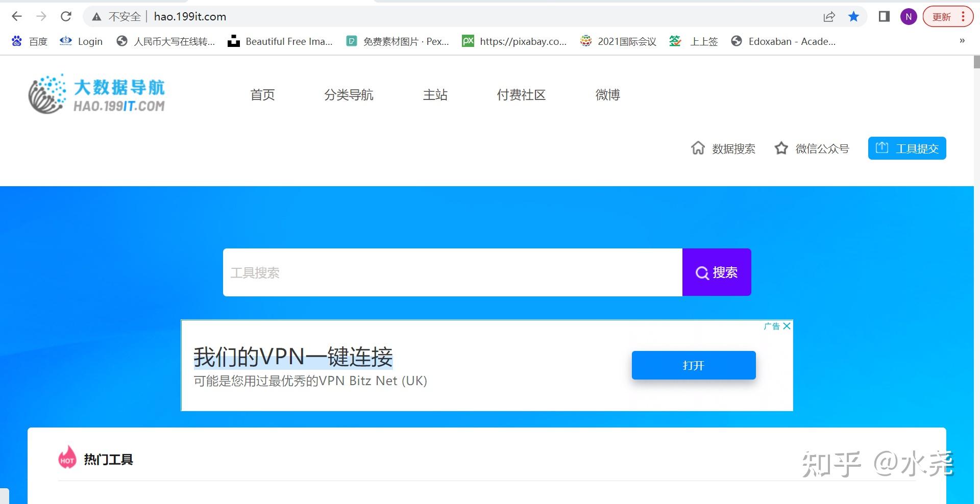Click the ad text 可能是您用过最优秀的VPN Bitz Net

(x=310, y=381)
